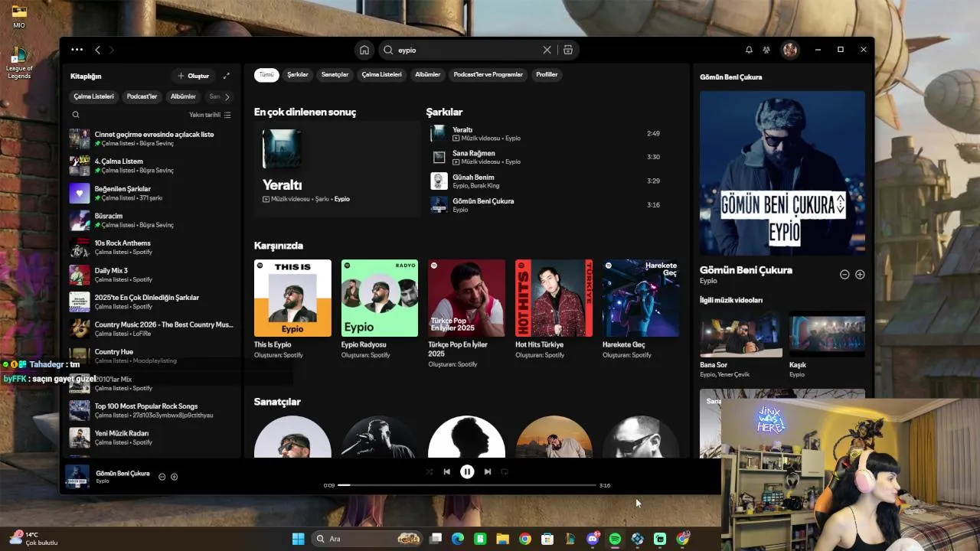Open File Explorer from the taskbar
The image size is (980, 551).
coord(502,539)
